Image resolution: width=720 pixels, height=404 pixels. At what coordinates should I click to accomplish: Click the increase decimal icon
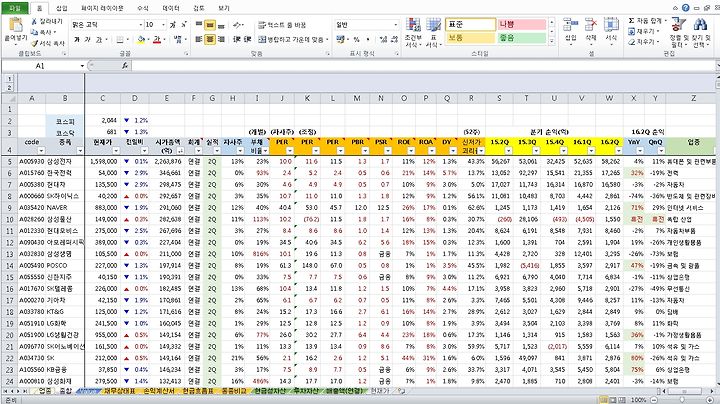(383, 40)
